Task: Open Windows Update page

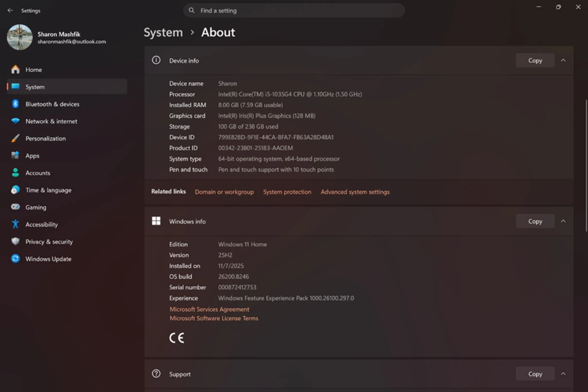Action: coord(67,258)
